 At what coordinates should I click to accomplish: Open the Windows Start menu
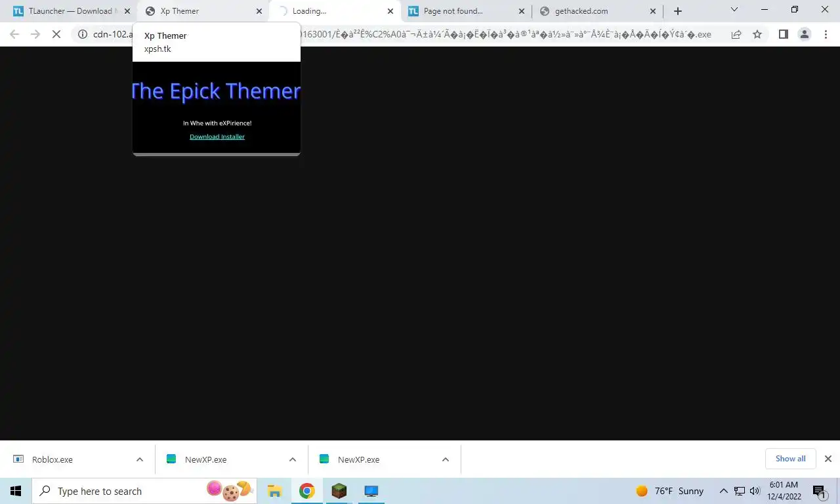click(x=16, y=491)
